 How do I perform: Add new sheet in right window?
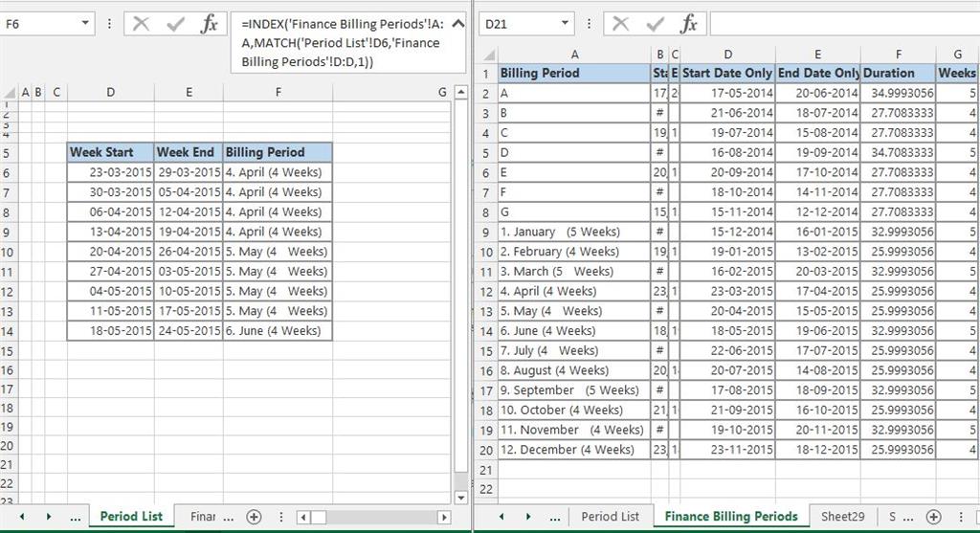click(x=934, y=517)
